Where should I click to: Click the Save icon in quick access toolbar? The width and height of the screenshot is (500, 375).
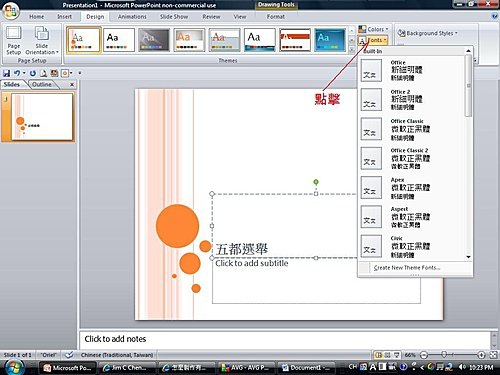coord(6,73)
